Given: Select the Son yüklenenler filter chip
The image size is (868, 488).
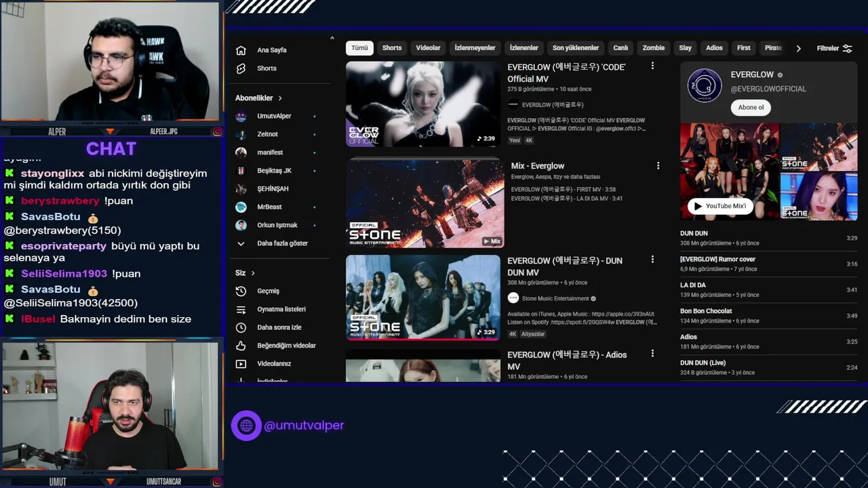Looking at the screenshot, I should pos(576,48).
